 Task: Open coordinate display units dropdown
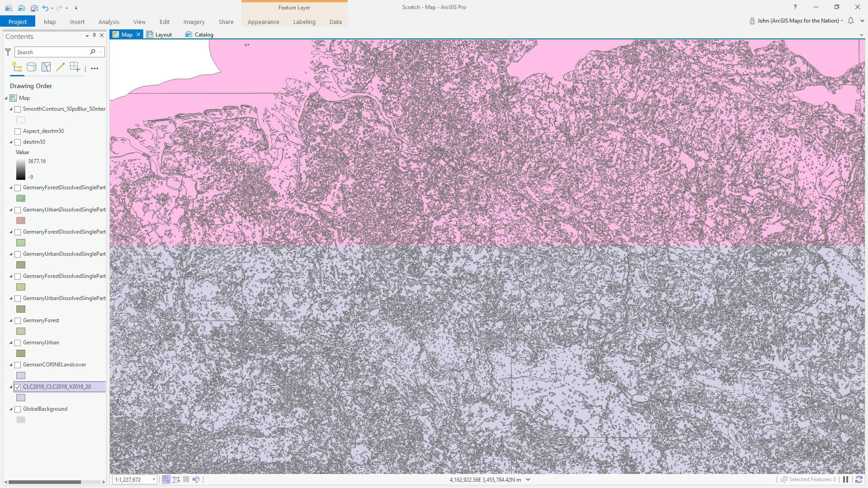528,479
